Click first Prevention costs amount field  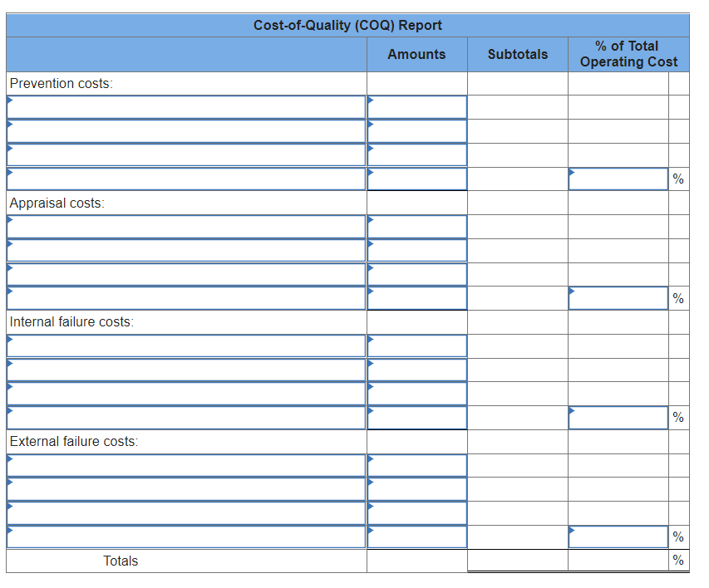(x=417, y=107)
